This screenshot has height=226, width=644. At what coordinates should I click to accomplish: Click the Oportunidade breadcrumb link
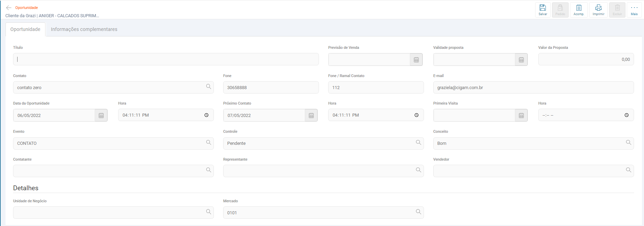(27, 8)
